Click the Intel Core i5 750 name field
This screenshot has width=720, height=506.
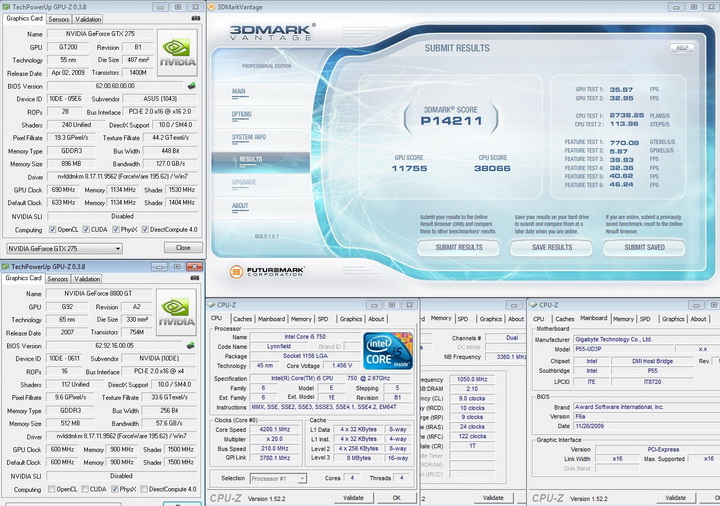[305, 337]
